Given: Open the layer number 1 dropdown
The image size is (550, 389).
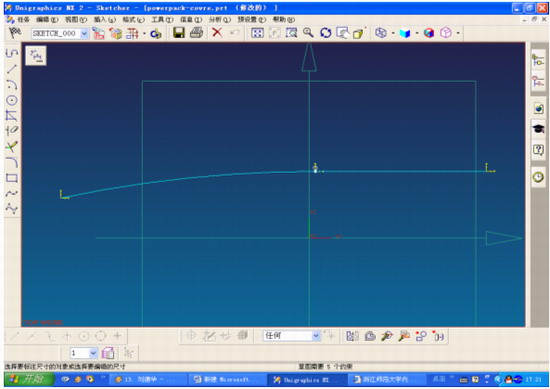Looking at the screenshot, I should (x=93, y=353).
